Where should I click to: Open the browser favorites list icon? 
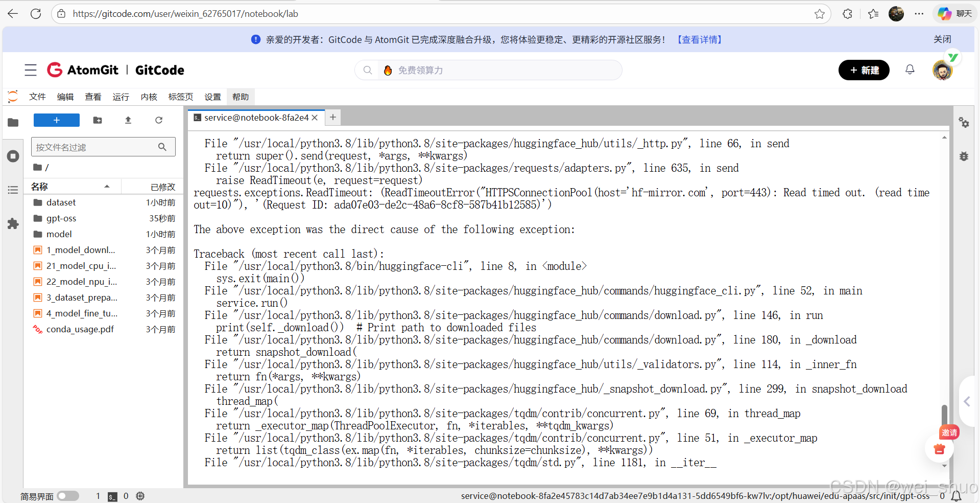873,14
